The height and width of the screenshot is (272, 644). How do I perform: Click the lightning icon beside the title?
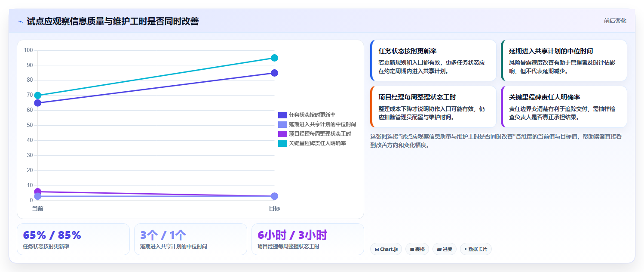(x=20, y=22)
